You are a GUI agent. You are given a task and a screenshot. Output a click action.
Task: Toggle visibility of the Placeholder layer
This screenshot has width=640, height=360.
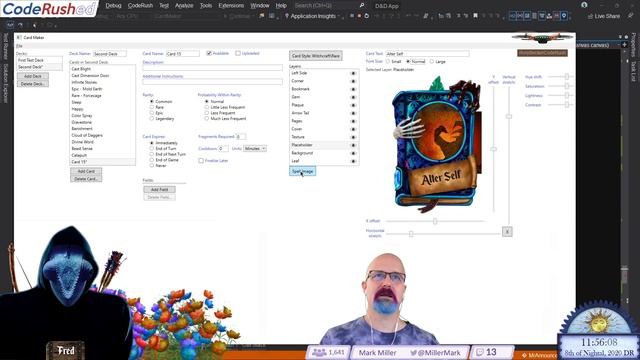pyautogui.click(x=353, y=145)
